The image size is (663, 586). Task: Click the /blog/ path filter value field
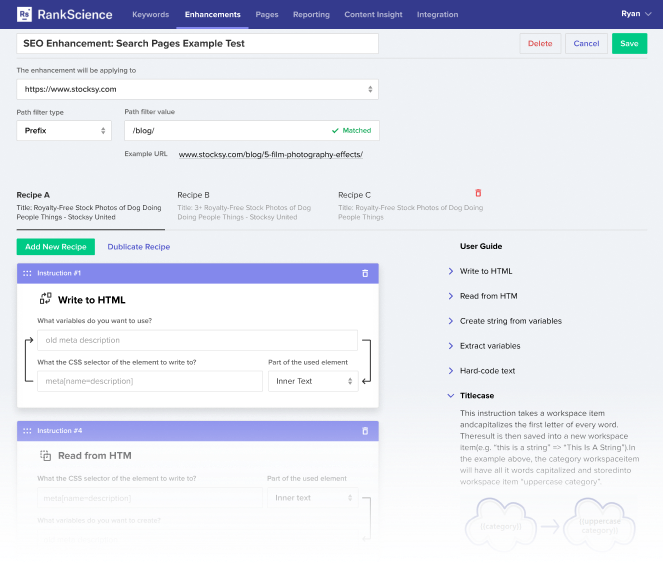coord(252,131)
